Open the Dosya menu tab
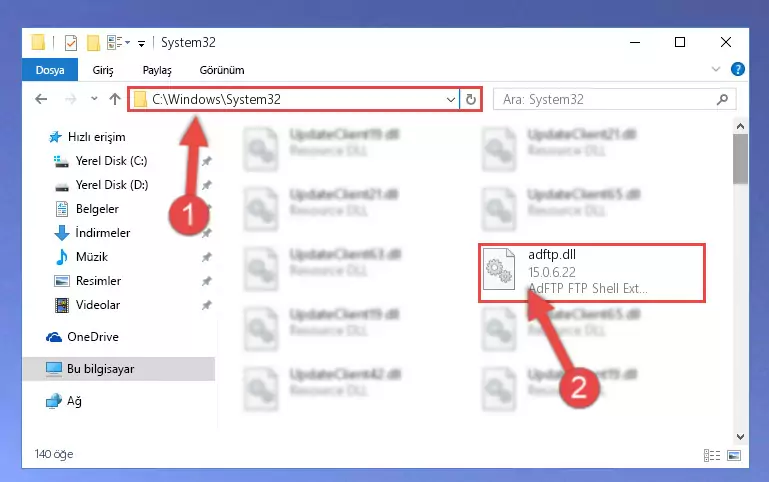 coord(50,70)
